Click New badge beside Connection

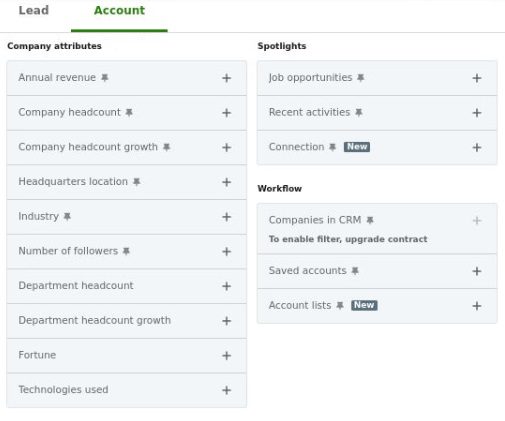pyautogui.click(x=357, y=147)
